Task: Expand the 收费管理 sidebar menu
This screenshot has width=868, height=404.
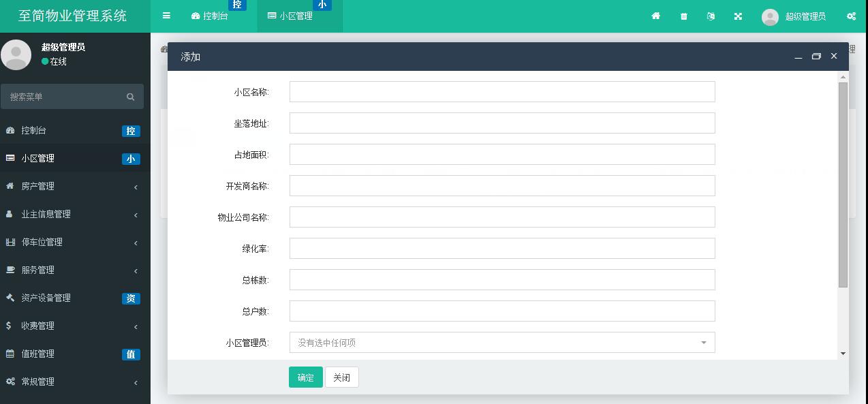Action: (x=42, y=326)
